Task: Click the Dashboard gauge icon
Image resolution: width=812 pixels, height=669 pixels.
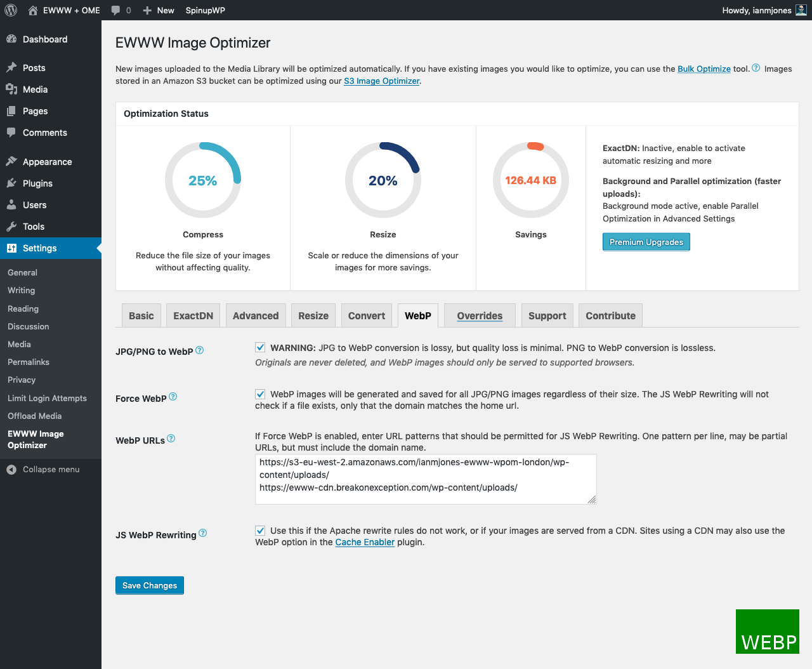Action: (x=11, y=39)
